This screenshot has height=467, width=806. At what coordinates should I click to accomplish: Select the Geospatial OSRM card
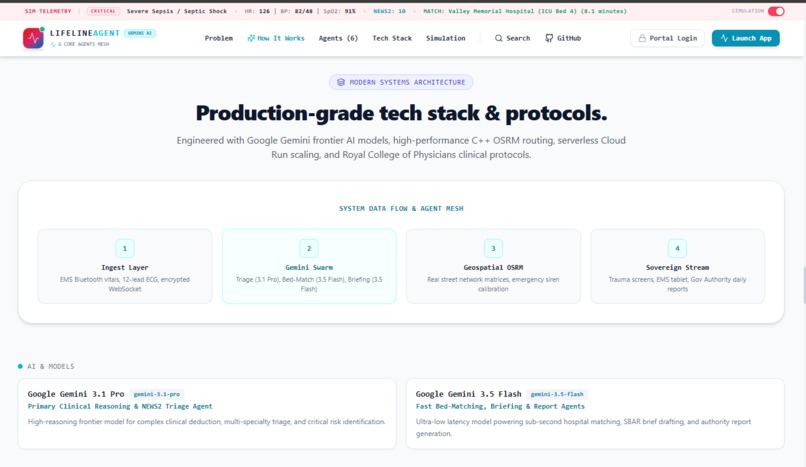493,266
